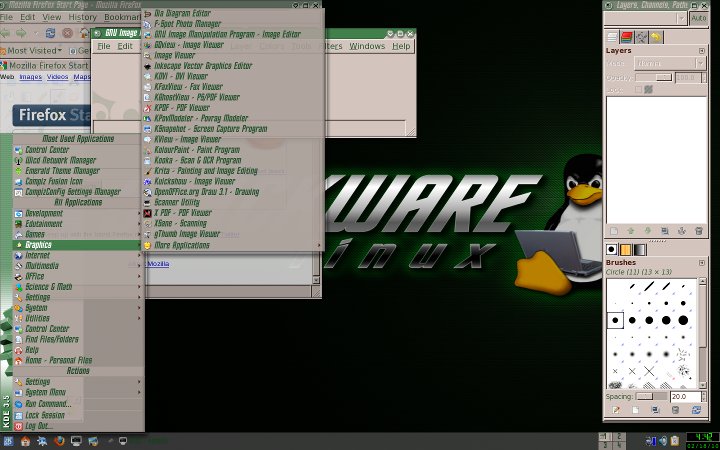
Task: Click the anchor layer icon
Action: (681, 231)
